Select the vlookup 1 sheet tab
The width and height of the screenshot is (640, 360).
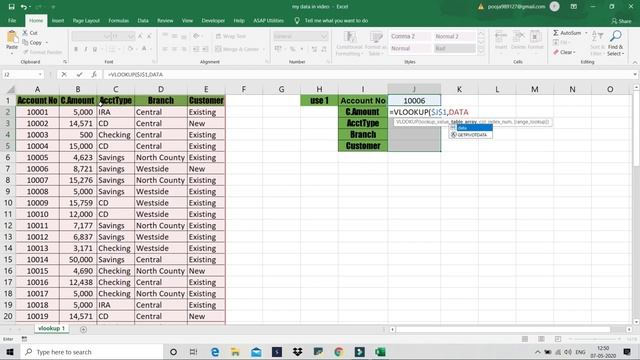tap(51, 328)
